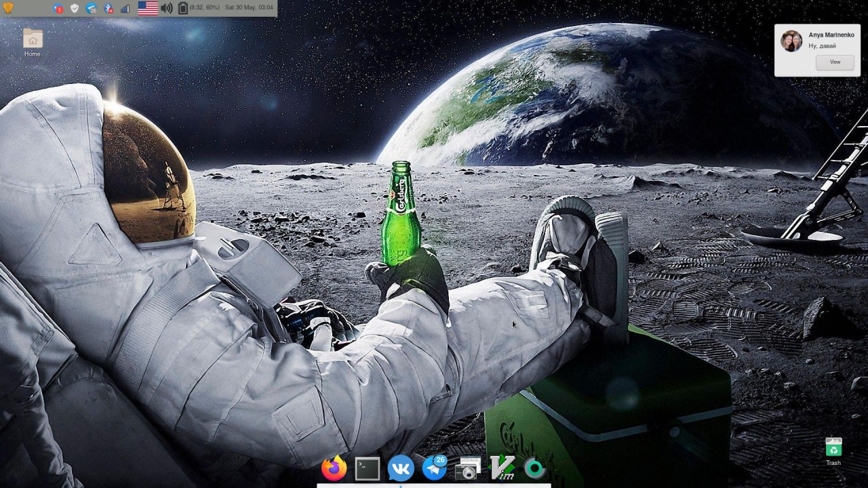The width and height of the screenshot is (868, 488).
Task: Click the View button in notification
Action: pos(835,62)
